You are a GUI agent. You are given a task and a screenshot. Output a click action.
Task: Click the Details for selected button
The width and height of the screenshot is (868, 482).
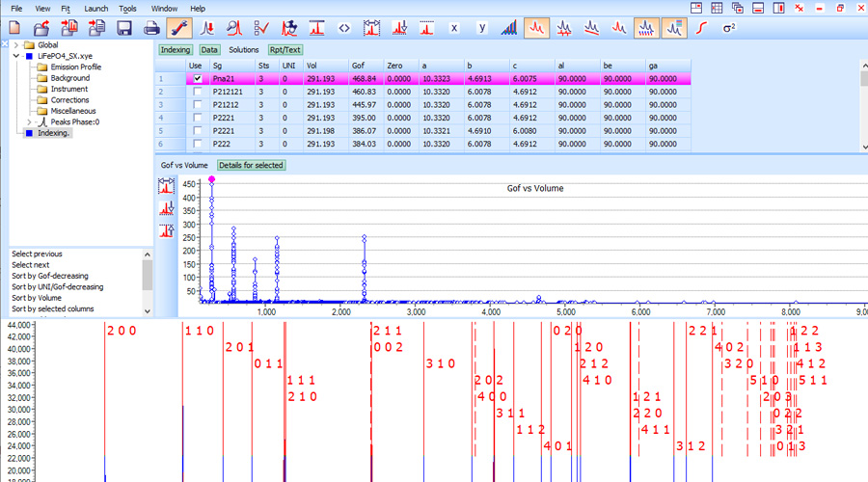[251, 165]
